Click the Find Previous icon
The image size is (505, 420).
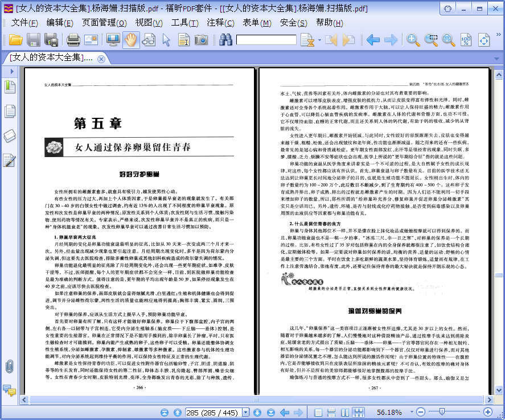[x=331, y=40]
